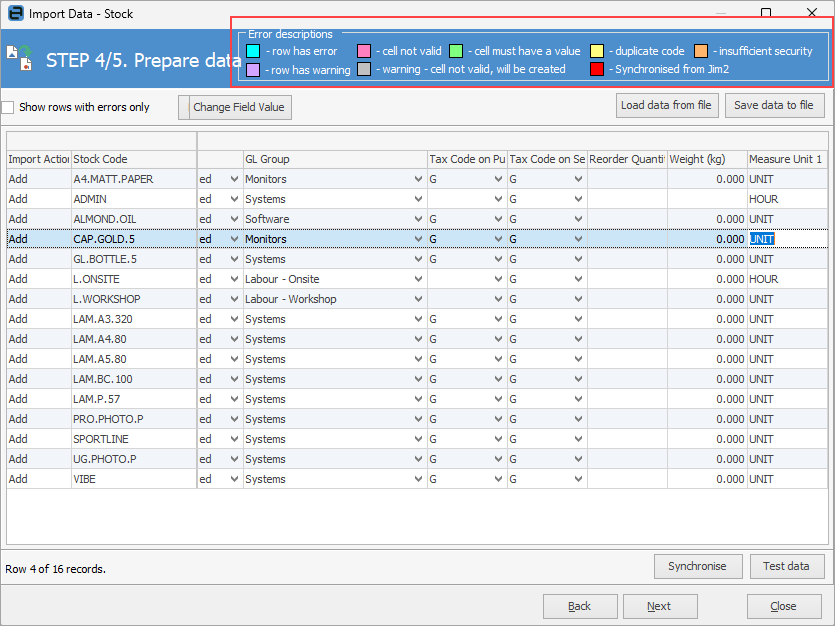Screen dimensions: 835x626
Task: Click the Import Action cell for LAM.BC.100
Action: pyautogui.click(x=39, y=380)
